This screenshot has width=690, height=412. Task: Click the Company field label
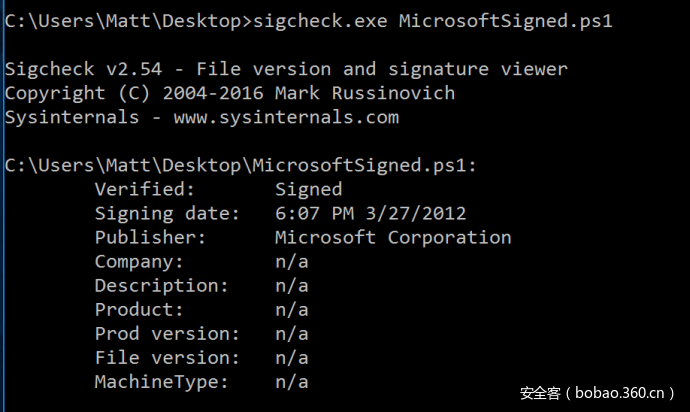pos(139,262)
